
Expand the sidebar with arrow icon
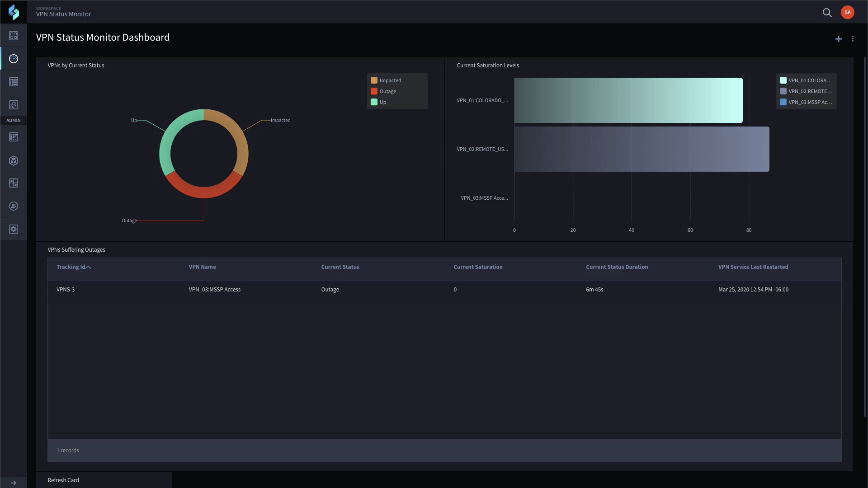click(14, 483)
